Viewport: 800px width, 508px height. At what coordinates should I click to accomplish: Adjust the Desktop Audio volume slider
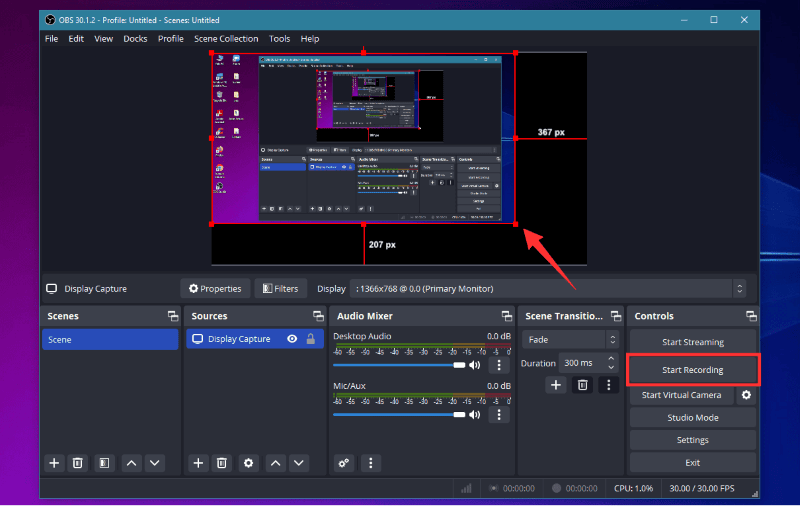pos(400,365)
